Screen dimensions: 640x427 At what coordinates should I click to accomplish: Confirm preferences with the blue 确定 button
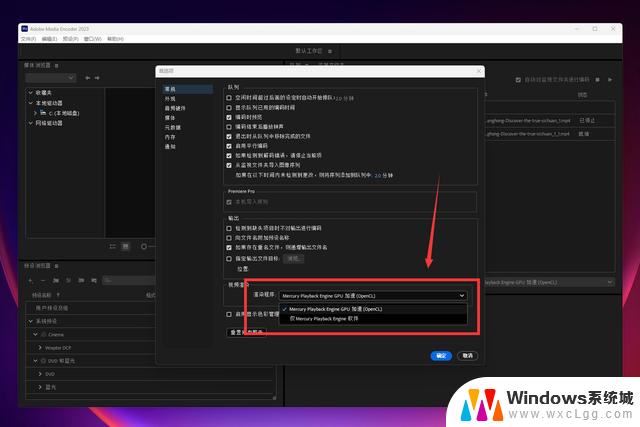coord(441,356)
